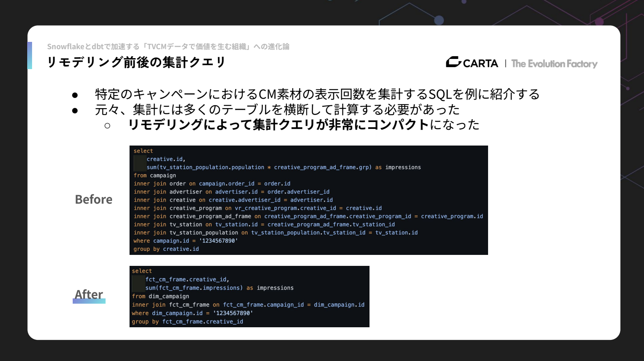Click the '1234567890' value in After where clause

coord(233,313)
